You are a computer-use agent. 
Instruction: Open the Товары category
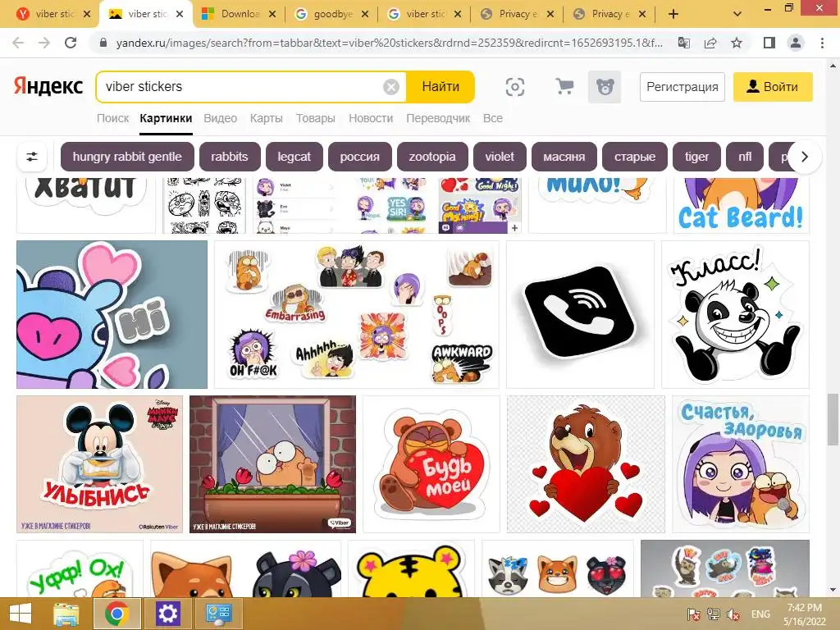(316, 118)
